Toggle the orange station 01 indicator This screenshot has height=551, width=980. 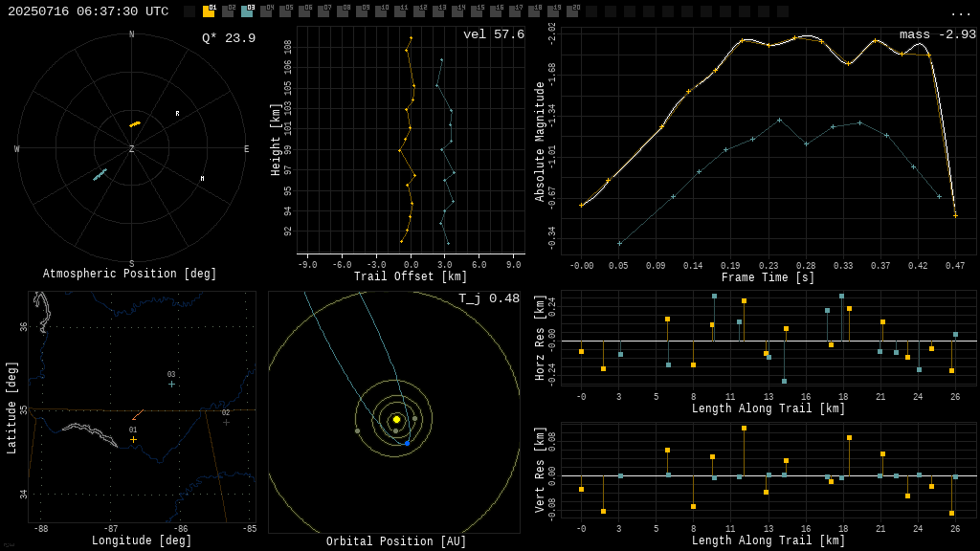pos(209,11)
